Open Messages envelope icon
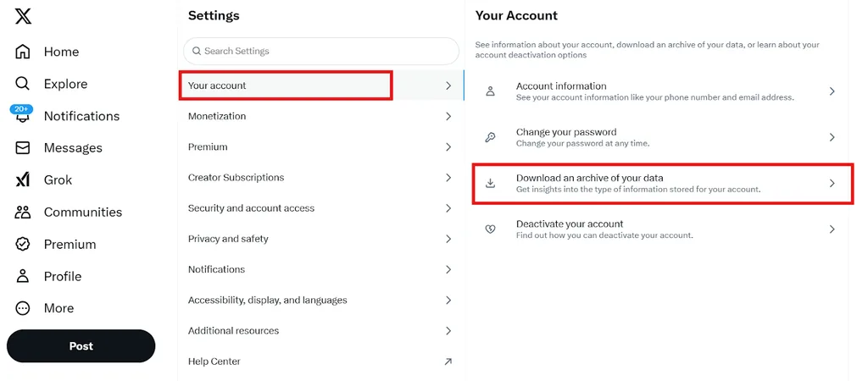 [23, 147]
